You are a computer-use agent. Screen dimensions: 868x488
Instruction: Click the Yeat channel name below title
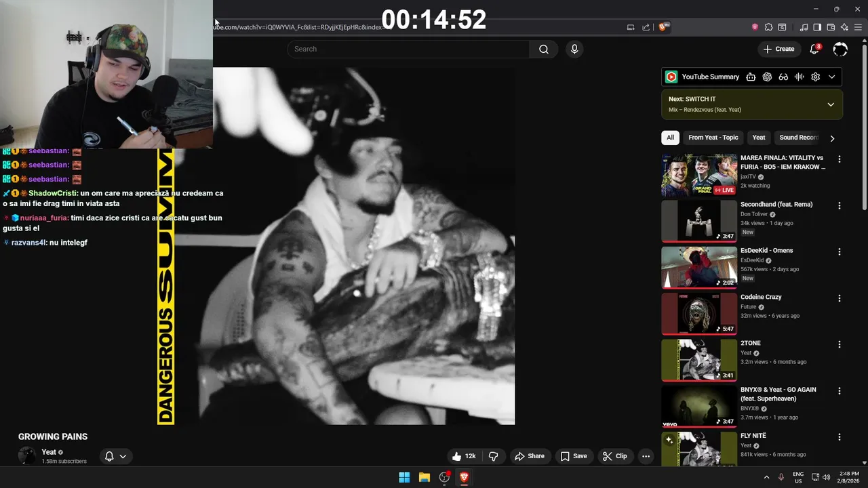49,452
